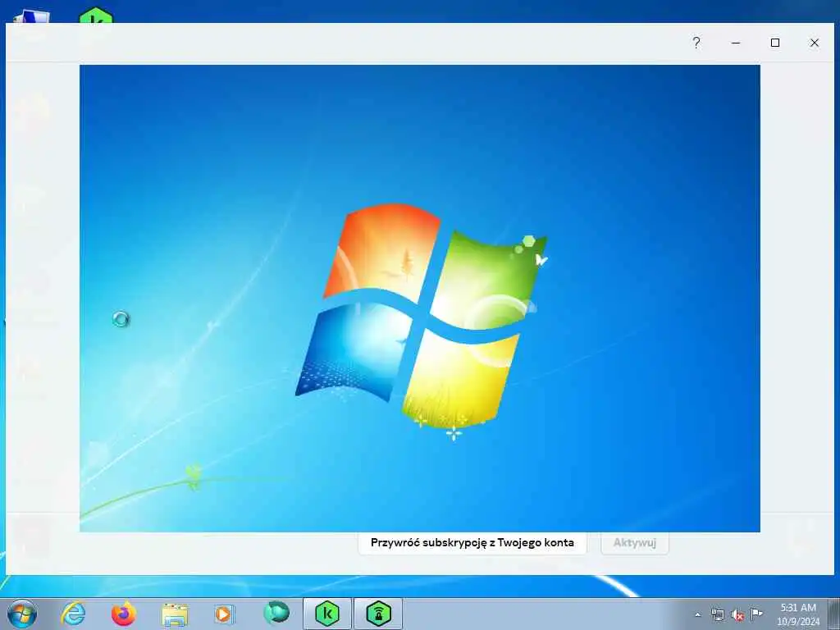Open Windows Explorer from the taskbar

coord(175,614)
